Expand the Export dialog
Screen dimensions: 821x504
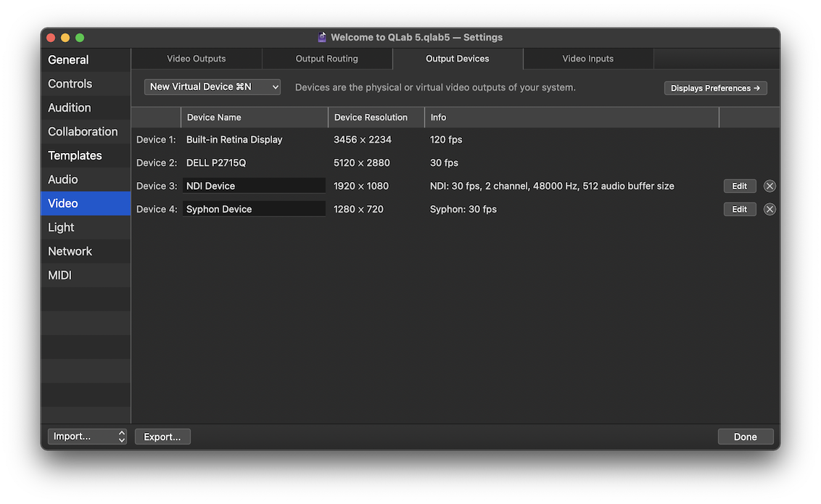(x=162, y=436)
